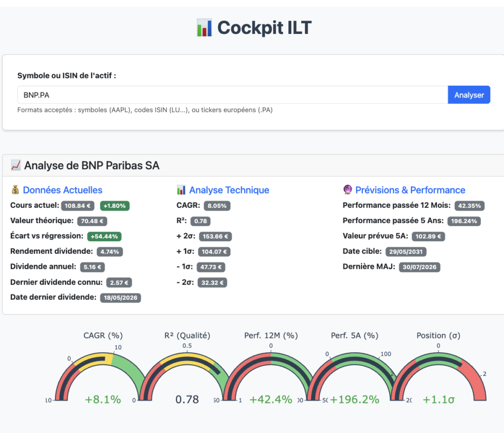Image resolution: width=504 pixels, height=433 pixels.
Task: Open the Données Actuelles heading link
Action: click(63, 190)
